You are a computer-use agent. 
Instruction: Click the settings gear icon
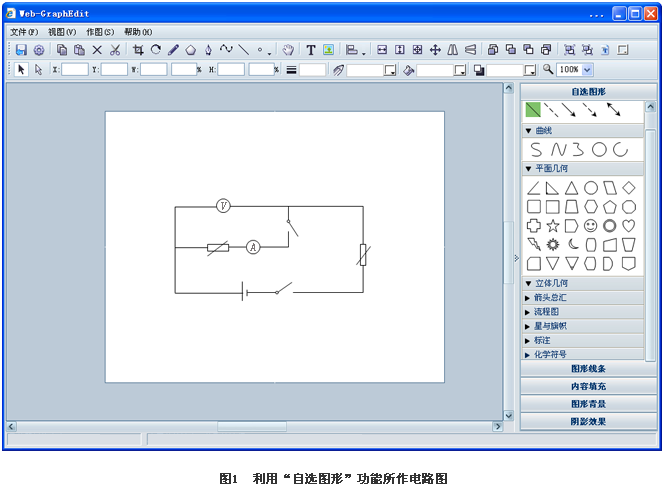[x=39, y=50]
